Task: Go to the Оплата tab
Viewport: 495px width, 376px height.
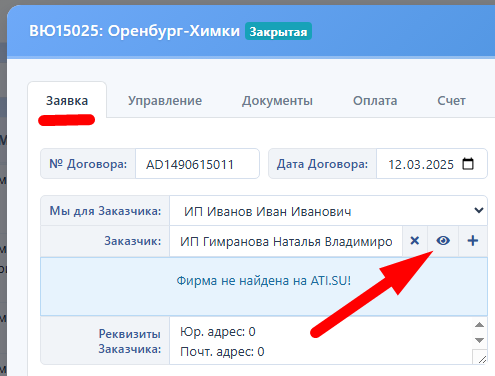Action: click(375, 100)
